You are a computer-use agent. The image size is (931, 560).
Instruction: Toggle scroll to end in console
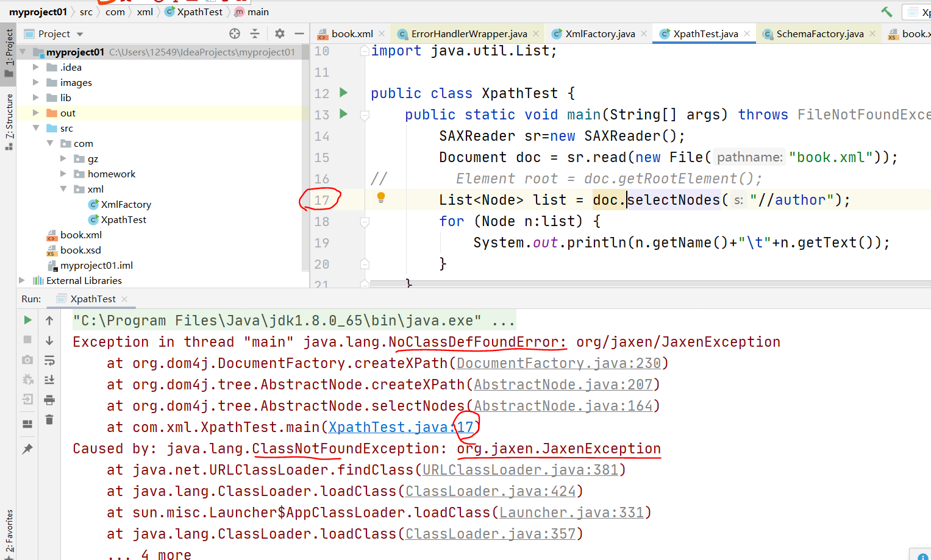tap(49, 380)
